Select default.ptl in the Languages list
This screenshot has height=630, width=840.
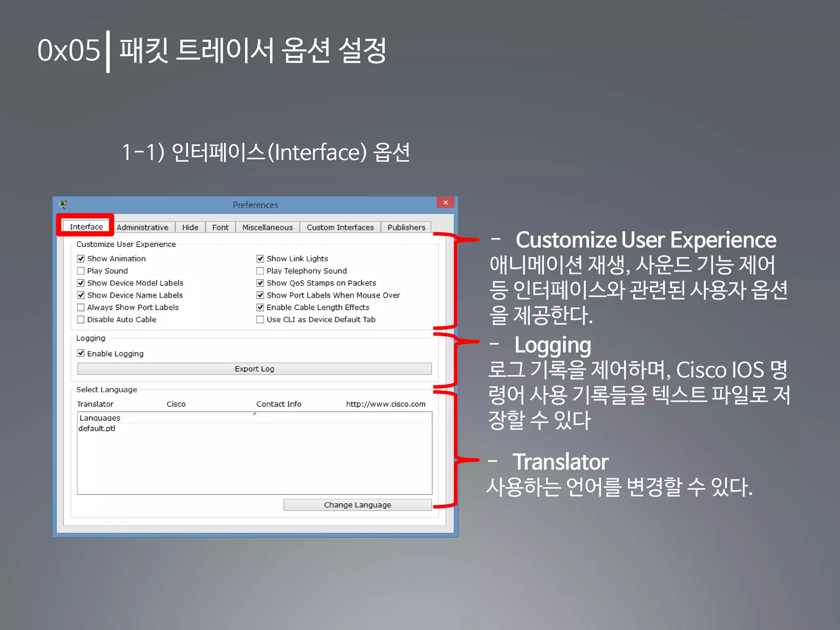pos(97,428)
